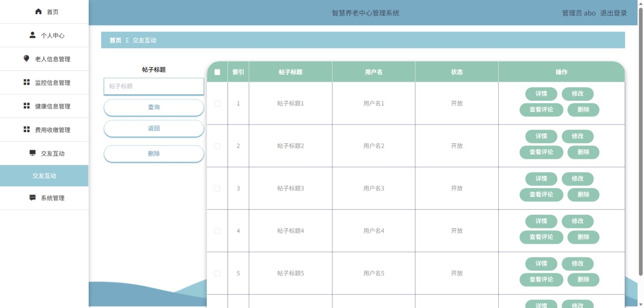Open 详情 for 帖子标题1
Image resolution: width=644 pixels, height=308 pixels.
point(541,94)
